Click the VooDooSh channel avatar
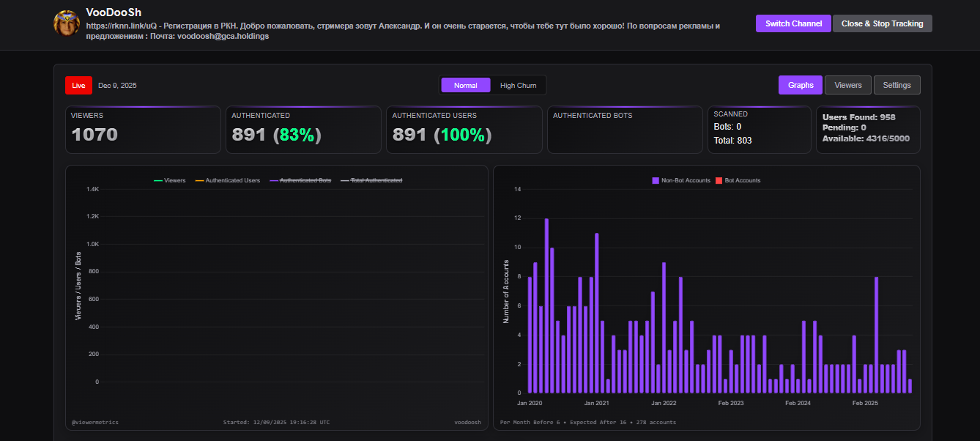This screenshot has width=980, height=441. pos(67,23)
